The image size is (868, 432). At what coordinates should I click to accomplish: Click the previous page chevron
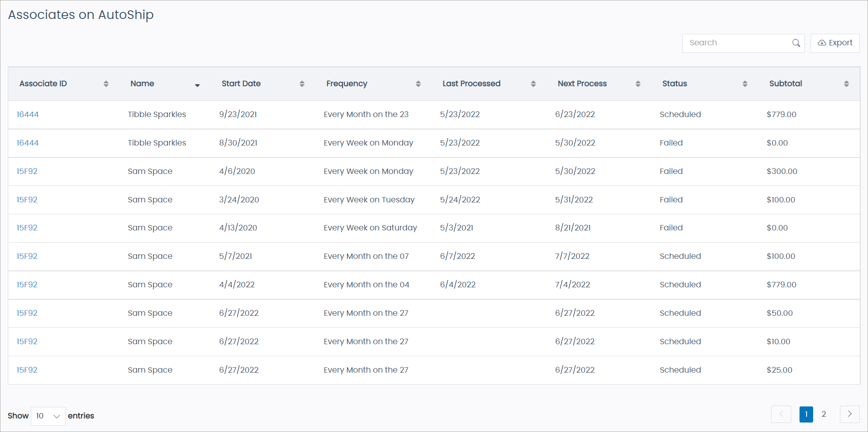coord(781,414)
